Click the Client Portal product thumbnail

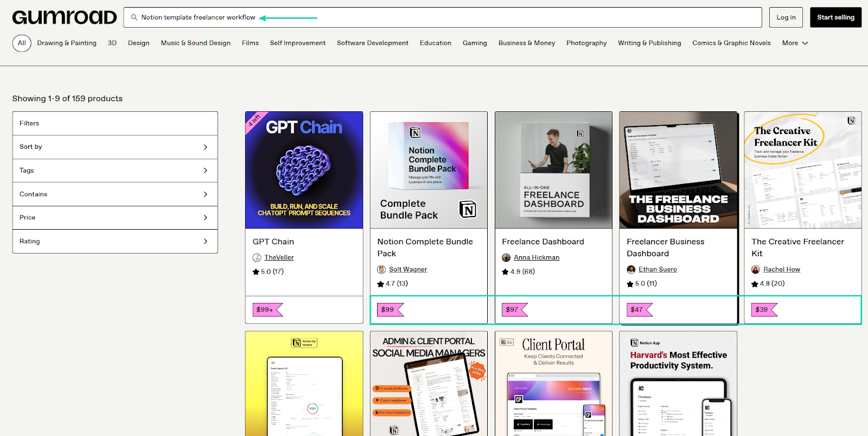[x=553, y=383]
